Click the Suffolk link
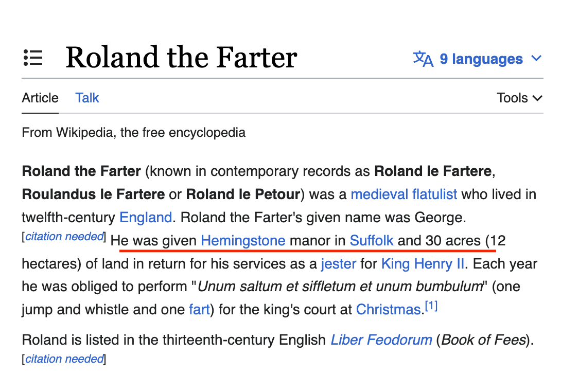Screen dimensions: 561x392 click(372, 241)
